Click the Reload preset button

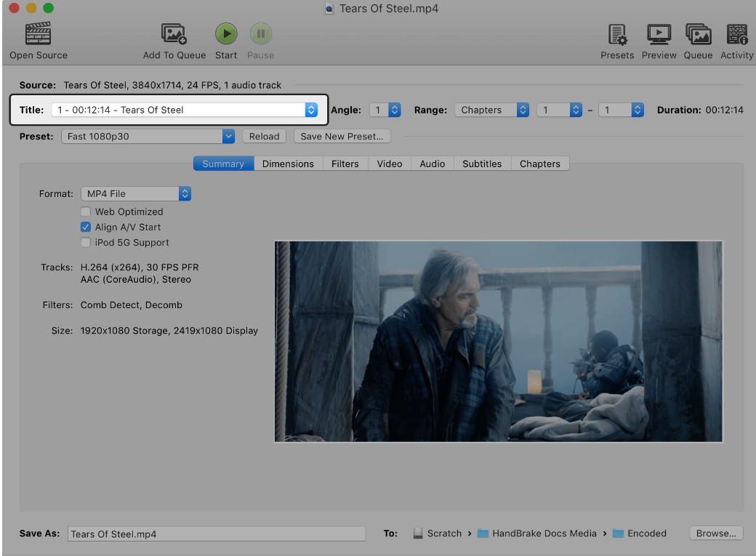[x=264, y=137]
